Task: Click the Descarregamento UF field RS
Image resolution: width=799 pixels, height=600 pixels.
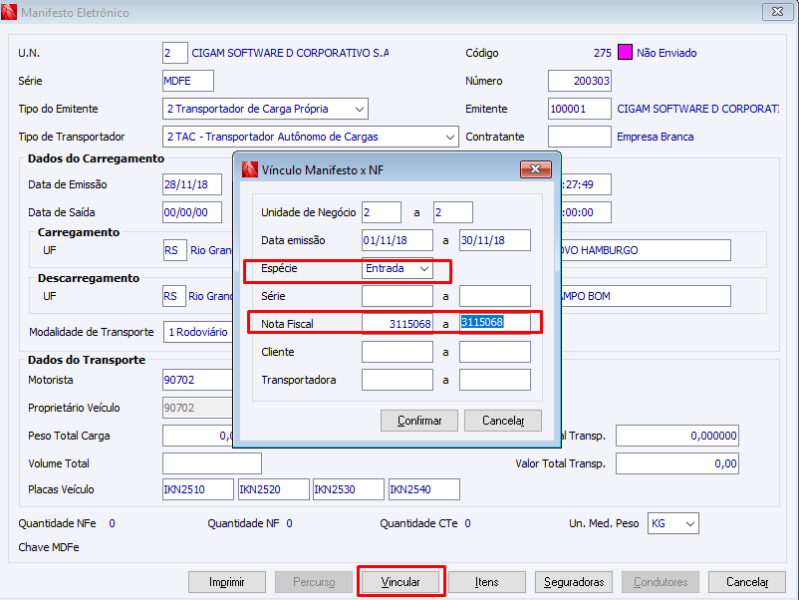Action: (x=174, y=296)
